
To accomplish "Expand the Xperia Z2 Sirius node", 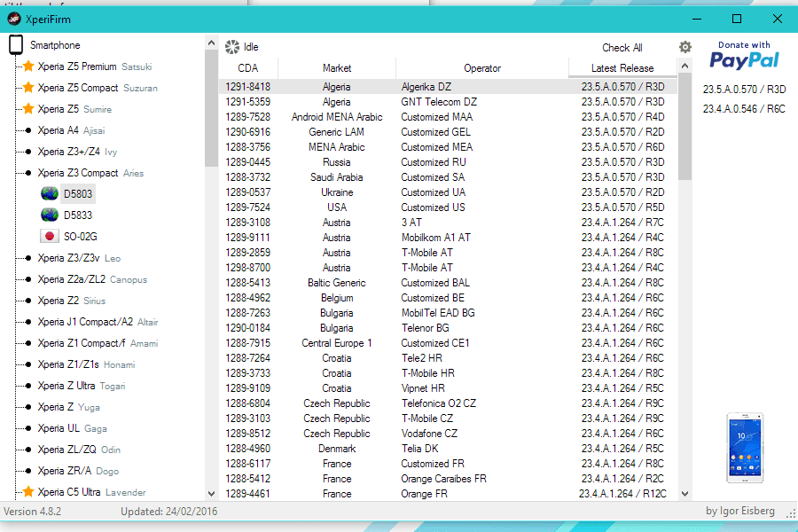I will (x=28, y=301).
